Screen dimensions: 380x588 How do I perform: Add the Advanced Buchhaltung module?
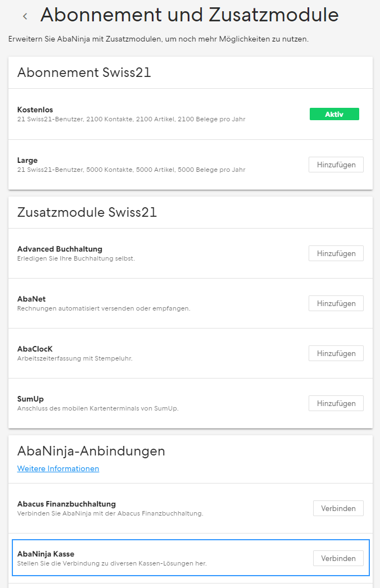pos(336,253)
